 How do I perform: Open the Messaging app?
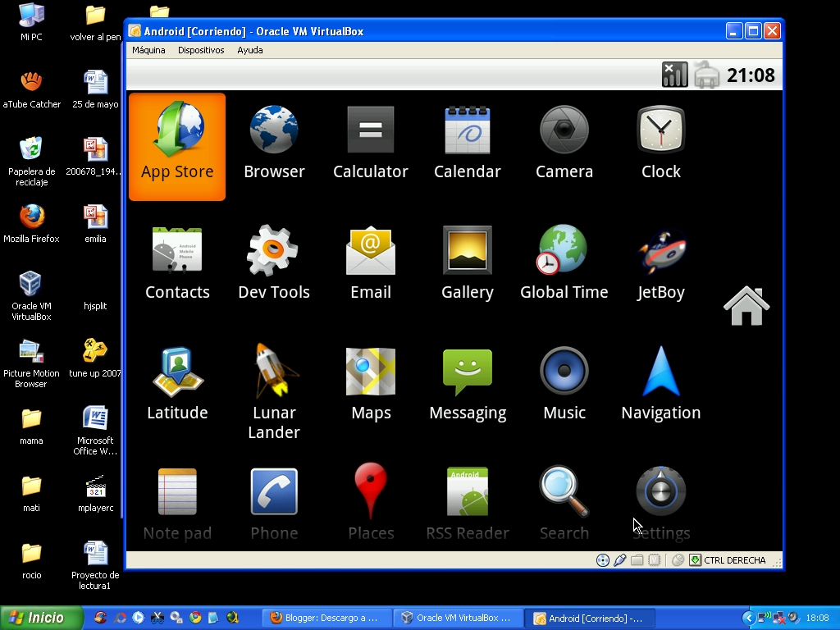pyautogui.click(x=467, y=384)
